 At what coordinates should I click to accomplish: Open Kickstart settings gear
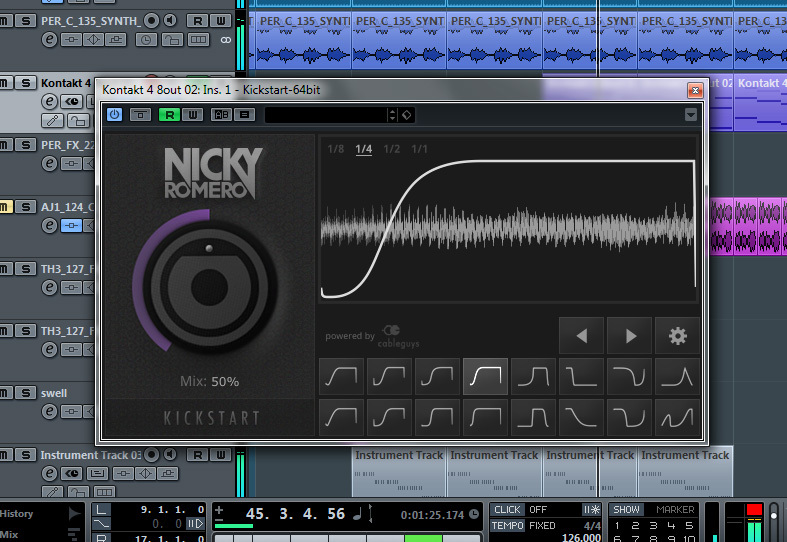pos(678,336)
